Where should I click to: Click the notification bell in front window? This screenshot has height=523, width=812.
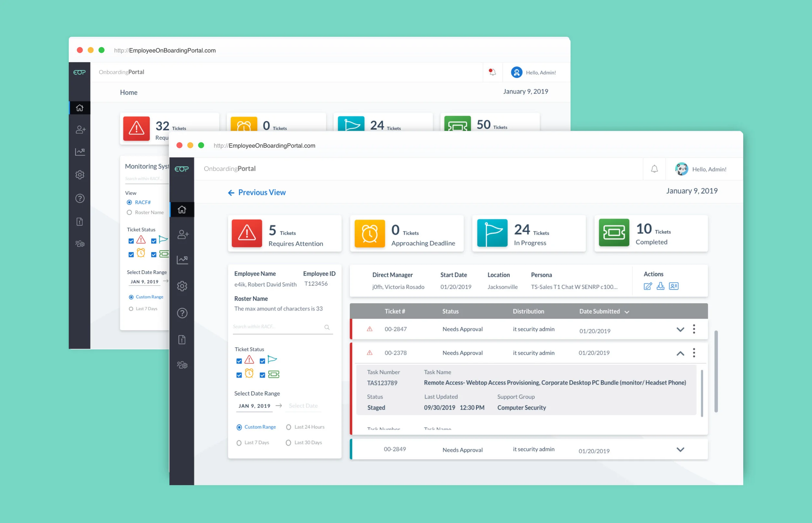point(654,169)
